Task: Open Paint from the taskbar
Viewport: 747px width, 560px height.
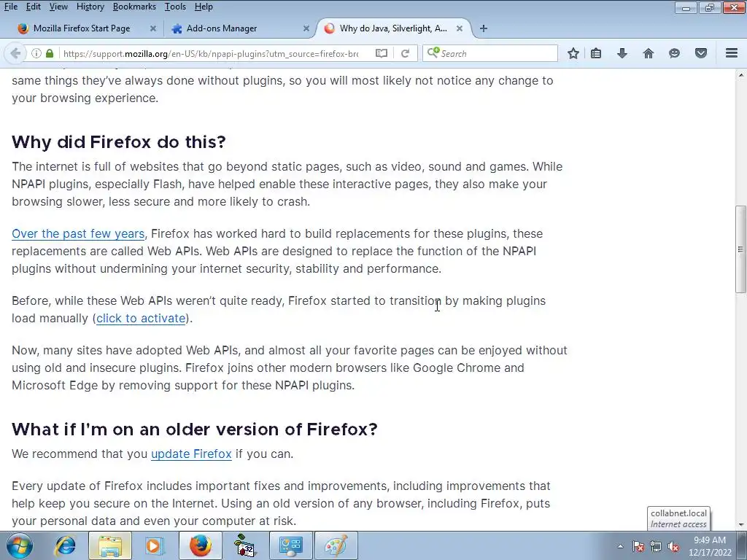Action: 336,545
